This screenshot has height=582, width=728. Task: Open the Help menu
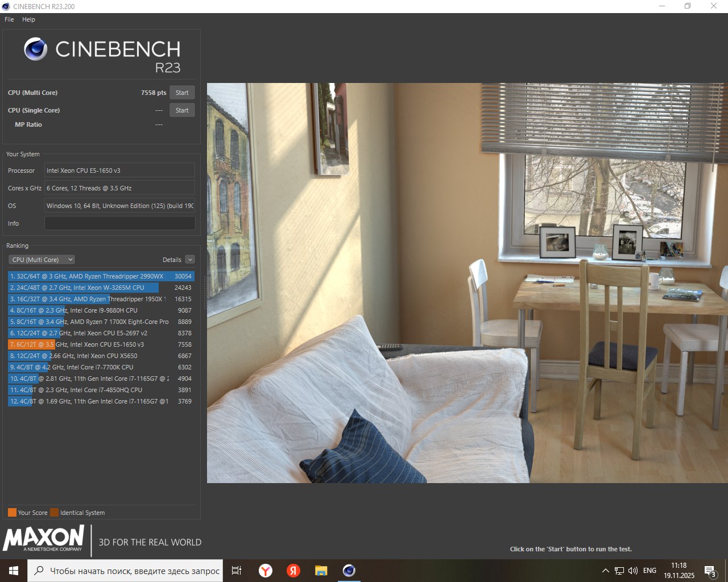(28, 19)
